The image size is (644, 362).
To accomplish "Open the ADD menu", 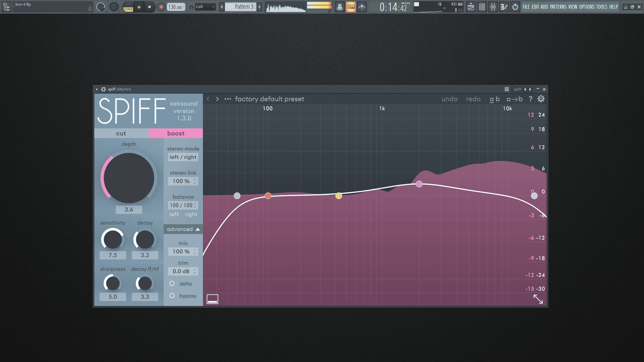I will (544, 7).
